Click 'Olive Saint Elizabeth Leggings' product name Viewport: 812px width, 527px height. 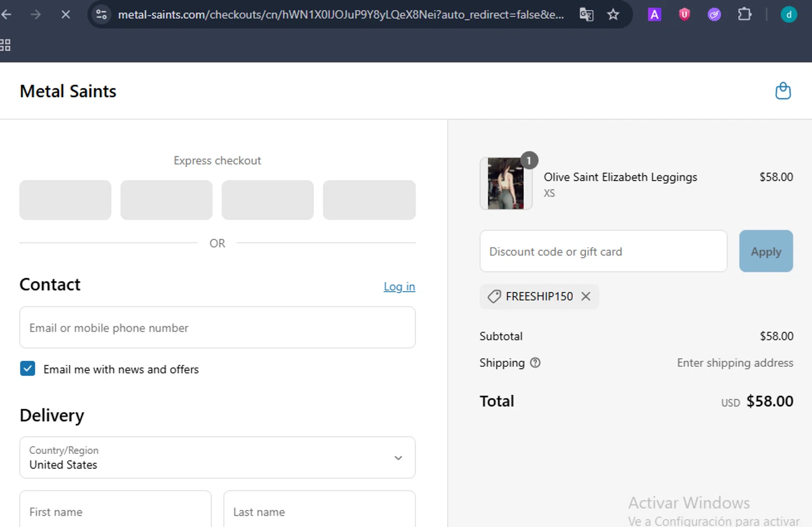coord(620,177)
